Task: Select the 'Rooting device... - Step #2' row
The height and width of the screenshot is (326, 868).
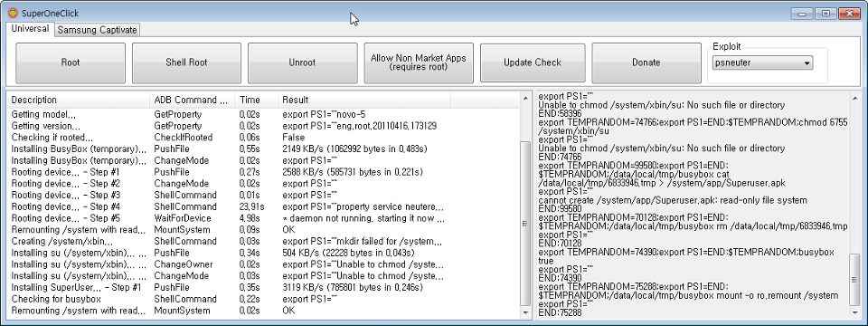Action: 264,184
